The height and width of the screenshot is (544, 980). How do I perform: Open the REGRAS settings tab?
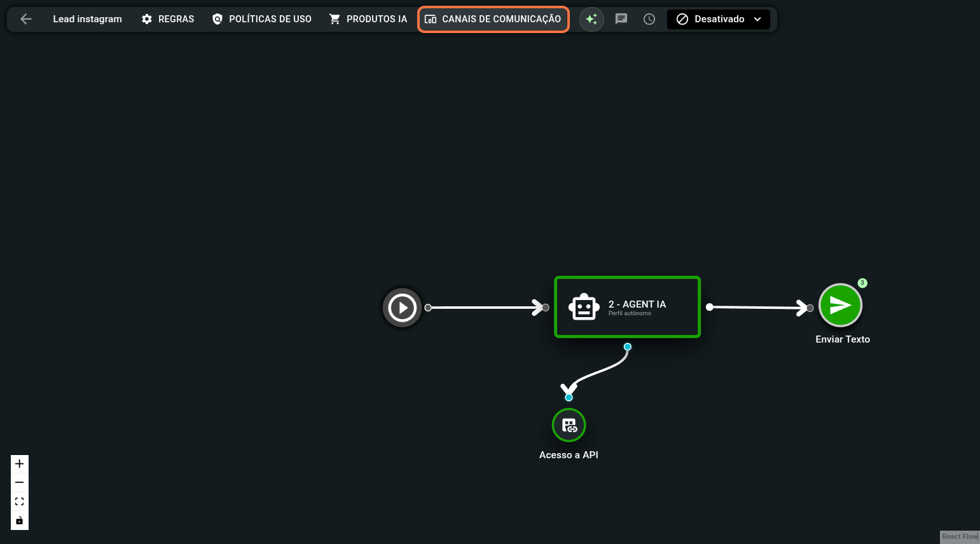(168, 19)
